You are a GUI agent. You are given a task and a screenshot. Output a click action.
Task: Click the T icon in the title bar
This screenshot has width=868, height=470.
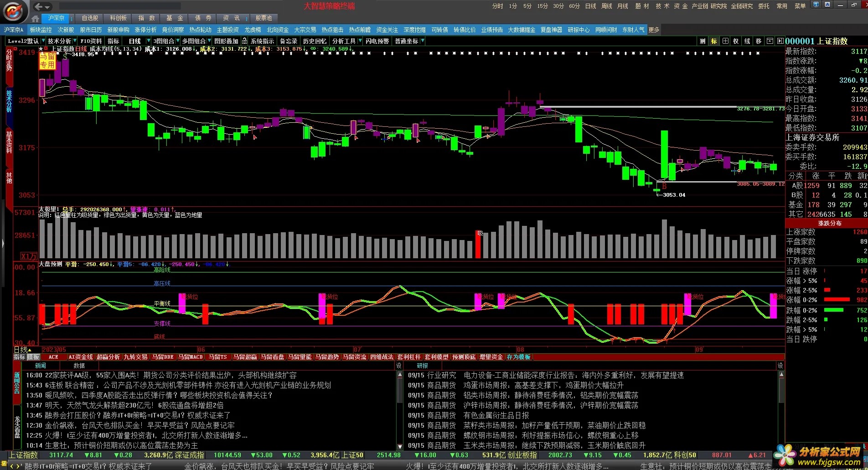click(816, 5)
